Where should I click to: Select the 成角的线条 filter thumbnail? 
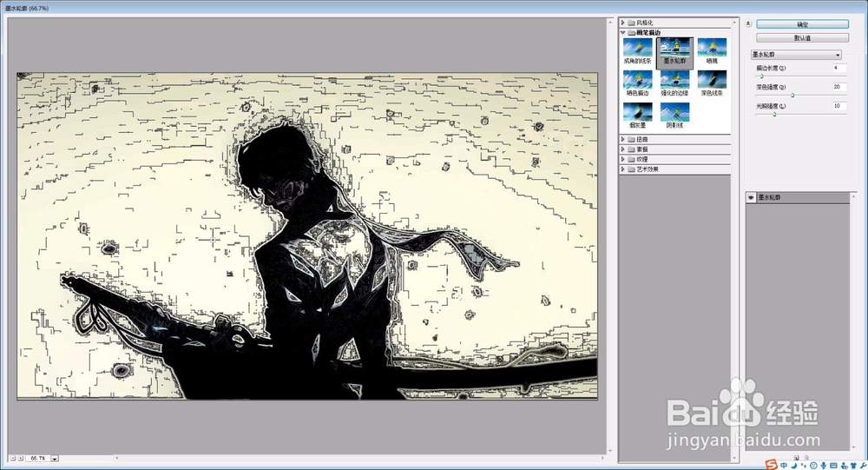[x=638, y=51]
